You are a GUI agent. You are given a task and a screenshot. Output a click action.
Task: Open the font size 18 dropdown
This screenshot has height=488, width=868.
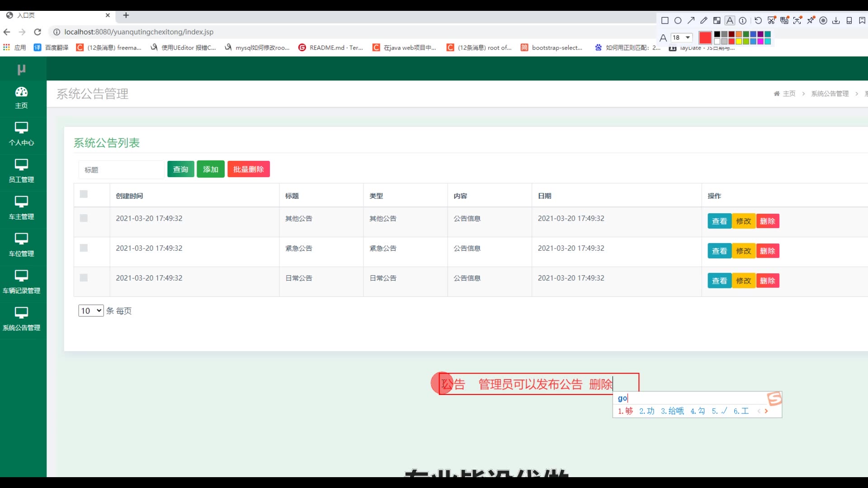tap(682, 38)
